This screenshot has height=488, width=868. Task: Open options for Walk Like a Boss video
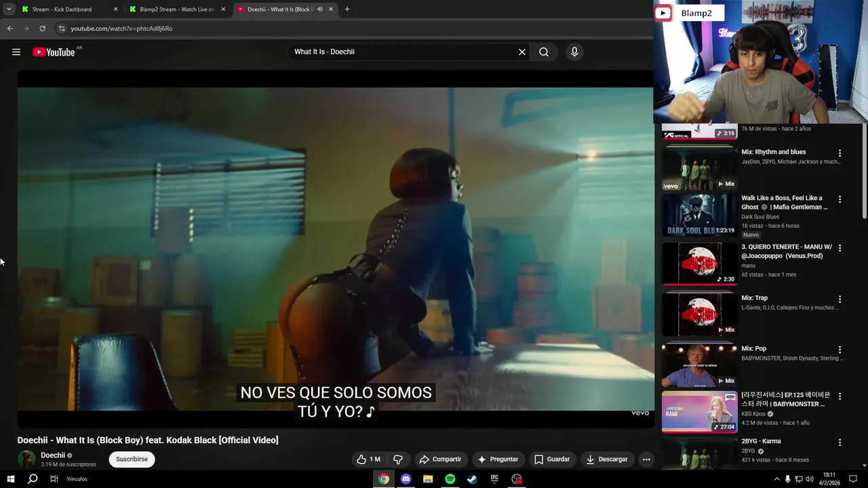point(840,200)
